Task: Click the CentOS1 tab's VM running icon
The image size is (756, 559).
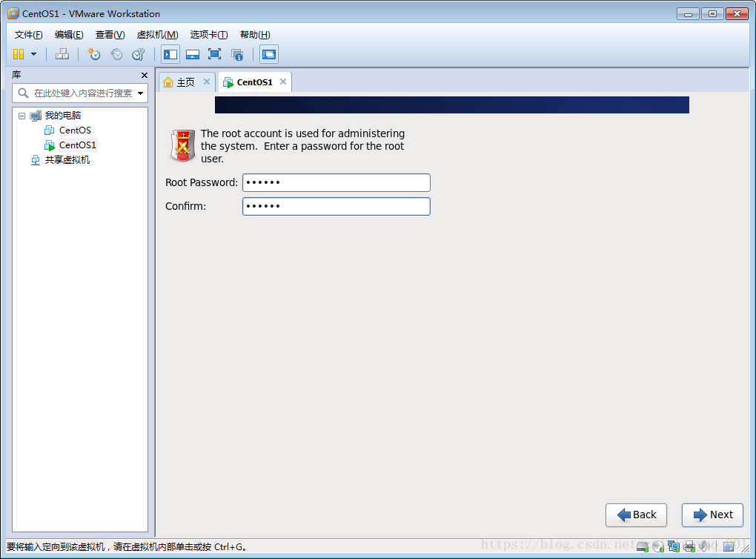Action: 228,82
